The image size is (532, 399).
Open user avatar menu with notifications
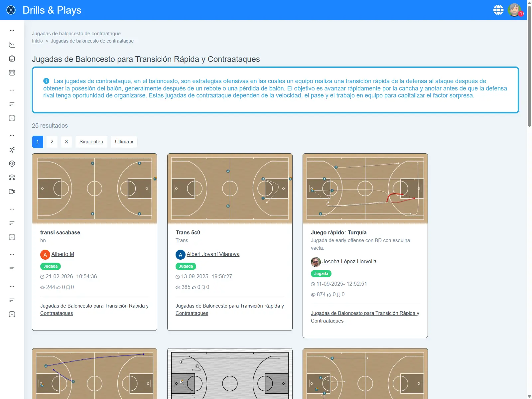[515, 10]
